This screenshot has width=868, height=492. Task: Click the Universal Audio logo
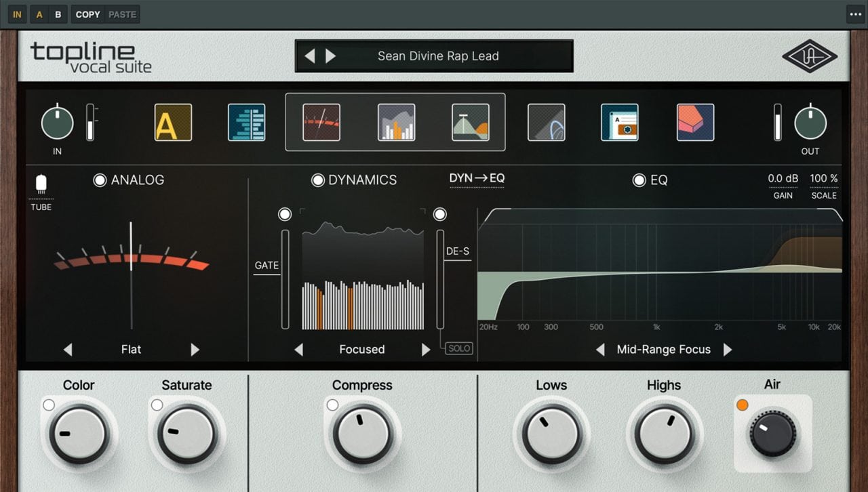[811, 56]
